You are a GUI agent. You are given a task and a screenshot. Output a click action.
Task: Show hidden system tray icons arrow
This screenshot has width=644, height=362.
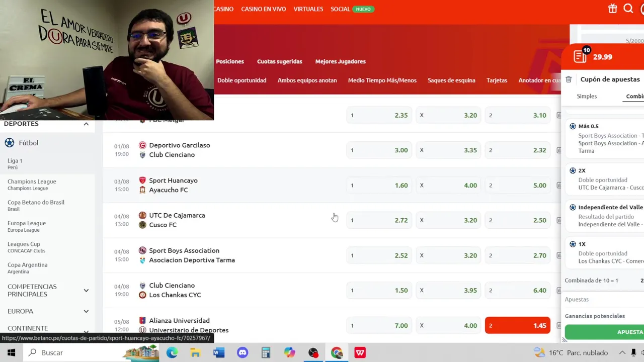(x=622, y=352)
